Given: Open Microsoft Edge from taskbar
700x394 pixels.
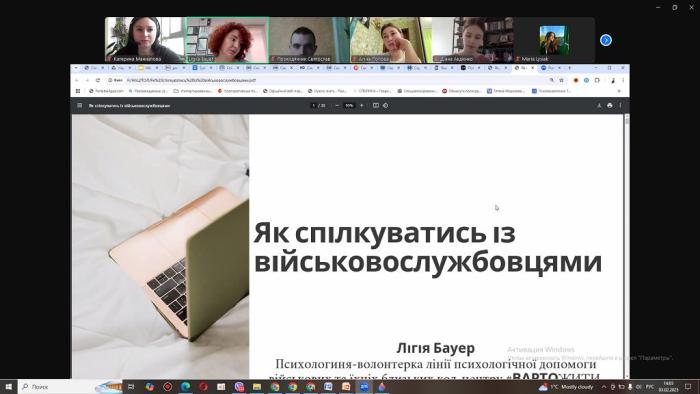Looking at the screenshot, I should pyautogui.click(x=185, y=387).
